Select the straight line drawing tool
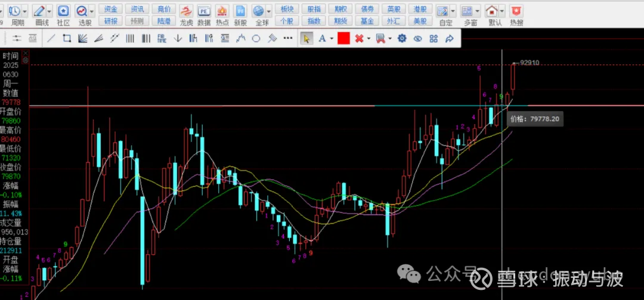The width and height of the screenshot is (644, 300). (51, 38)
